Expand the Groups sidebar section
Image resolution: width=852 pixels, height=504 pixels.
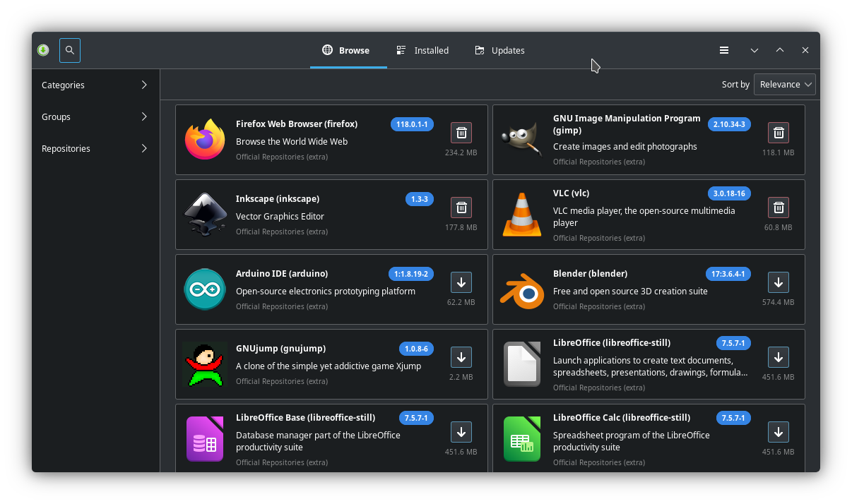coord(96,116)
